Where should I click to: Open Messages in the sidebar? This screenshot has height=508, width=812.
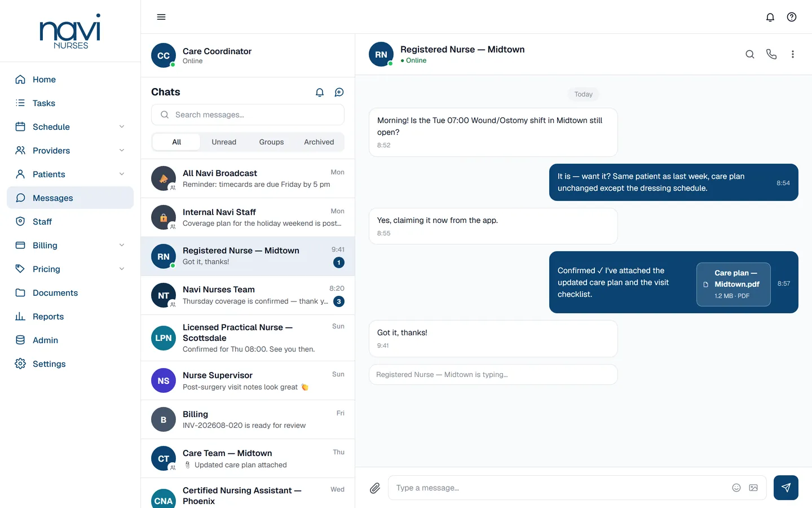(x=70, y=198)
